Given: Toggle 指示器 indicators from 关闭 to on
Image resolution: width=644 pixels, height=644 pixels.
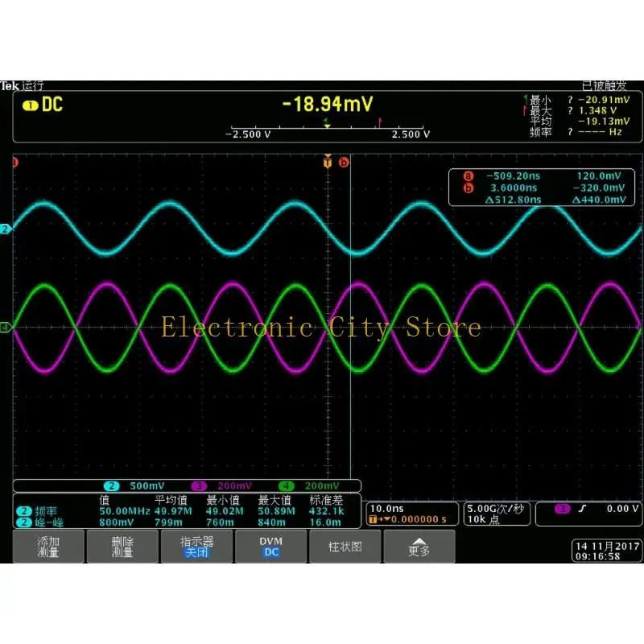Looking at the screenshot, I should point(197,547).
